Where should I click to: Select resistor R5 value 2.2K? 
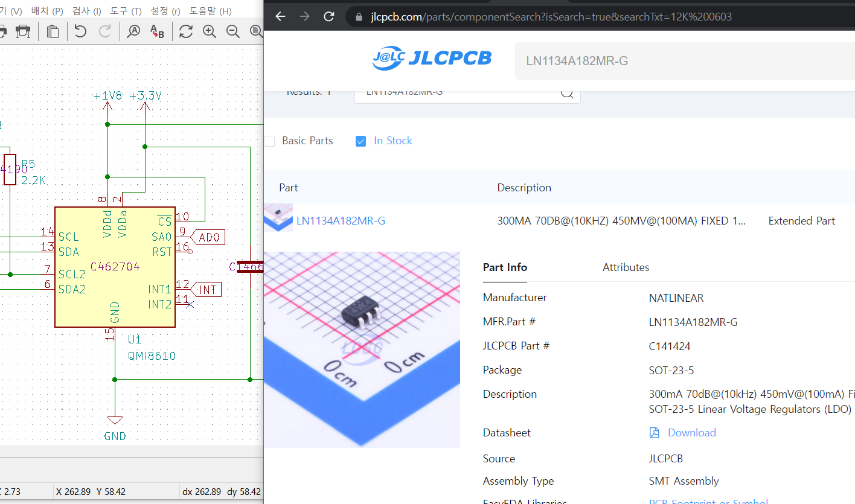(x=33, y=180)
